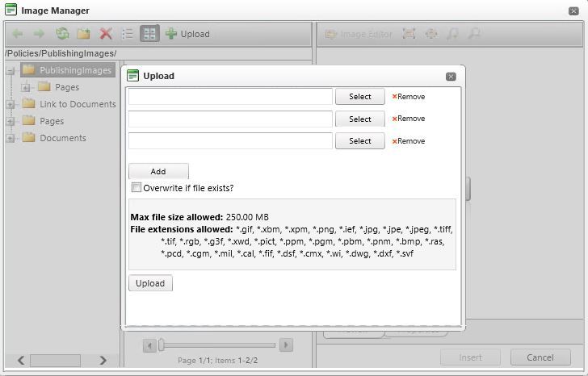The height and width of the screenshot is (376, 588).
Task: Enable the Overwrite if file exists checkbox
Action: [136, 188]
